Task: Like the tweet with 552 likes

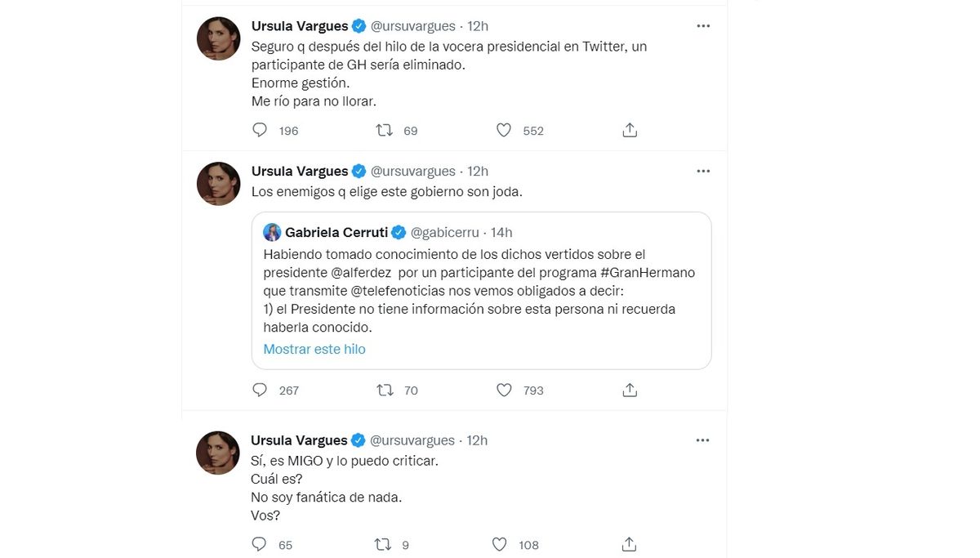Action: [504, 130]
